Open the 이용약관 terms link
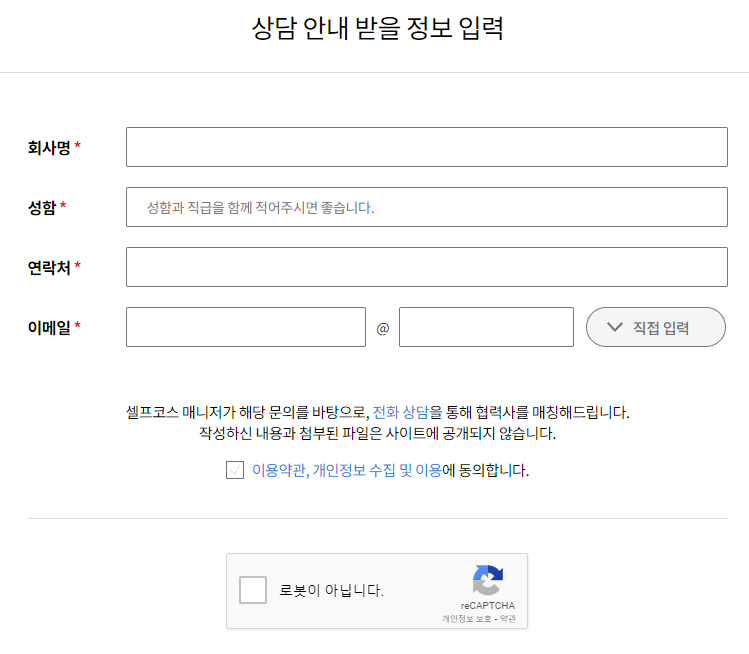749x654 pixels. pyautogui.click(x=279, y=470)
